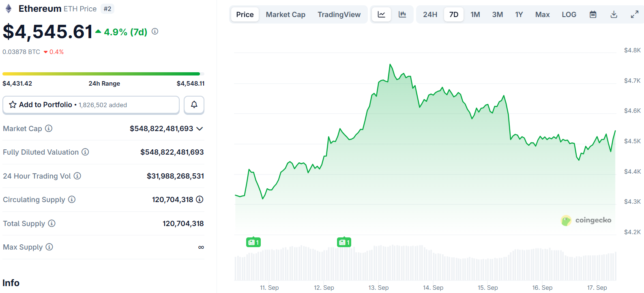Set chart range to 3M
This screenshot has height=293, width=644.
click(498, 15)
